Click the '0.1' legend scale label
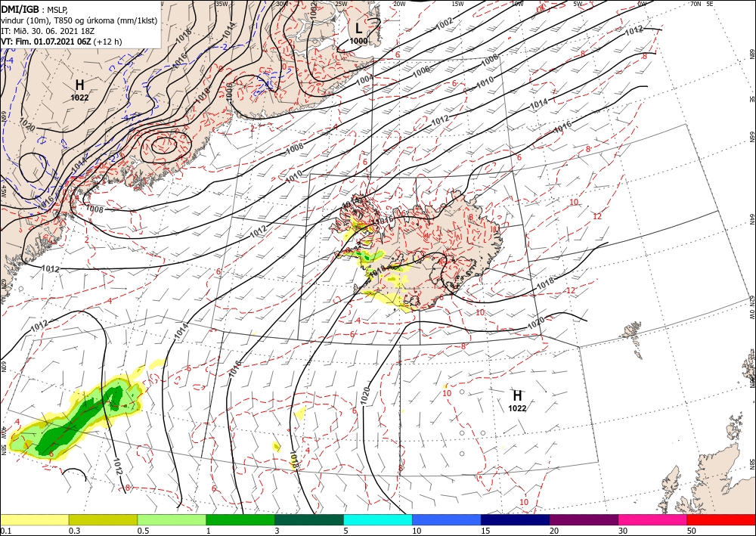Viewport: 756px width, 536px height. click(6, 531)
